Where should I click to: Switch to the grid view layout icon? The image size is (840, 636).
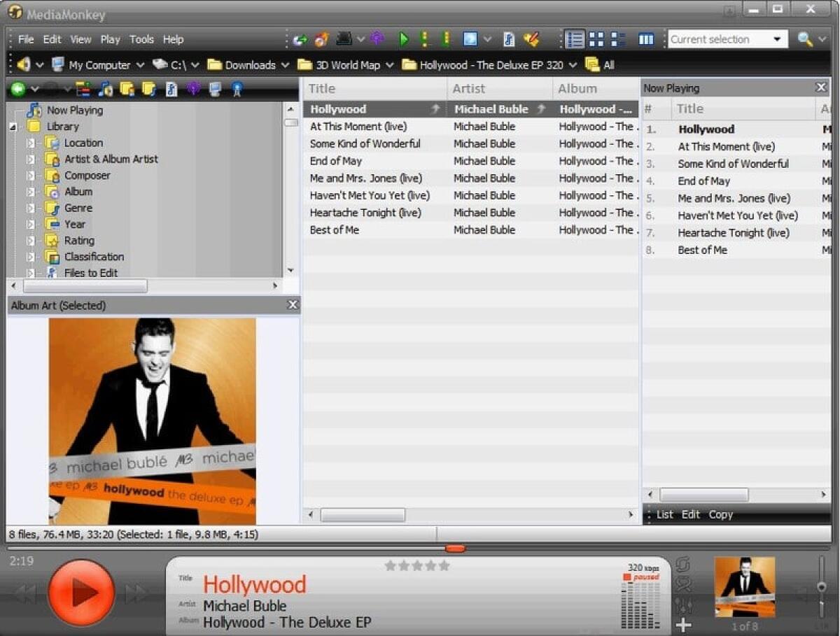[x=596, y=38]
